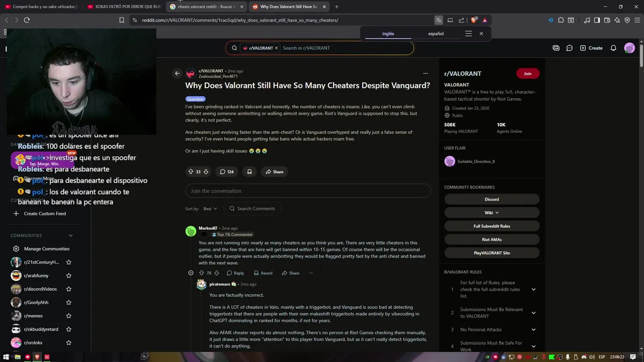Open a new browser tab

click(337, 7)
